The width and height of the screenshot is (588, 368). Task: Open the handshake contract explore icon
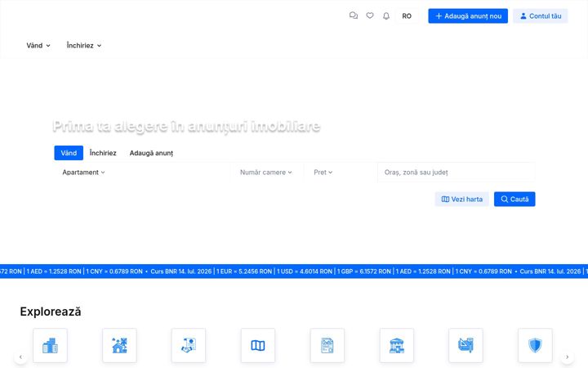(x=189, y=345)
